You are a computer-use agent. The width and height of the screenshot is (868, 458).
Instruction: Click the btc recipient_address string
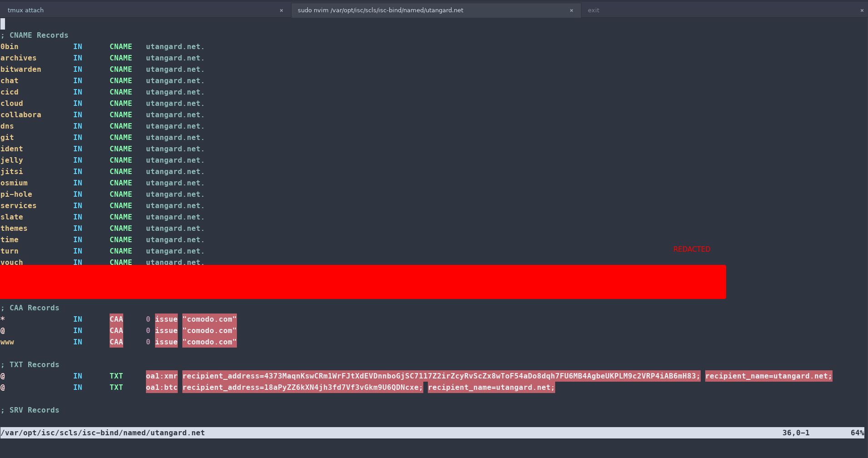[x=303, y=388]
